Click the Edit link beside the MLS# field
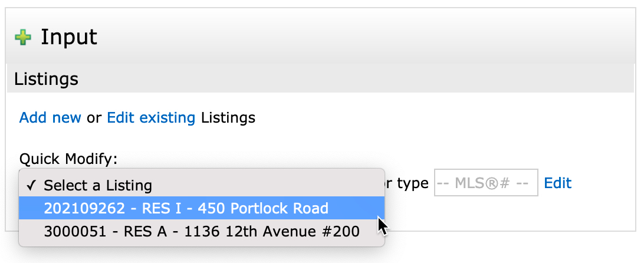This screenshot has height=263, width=644. tap(557, 183)
